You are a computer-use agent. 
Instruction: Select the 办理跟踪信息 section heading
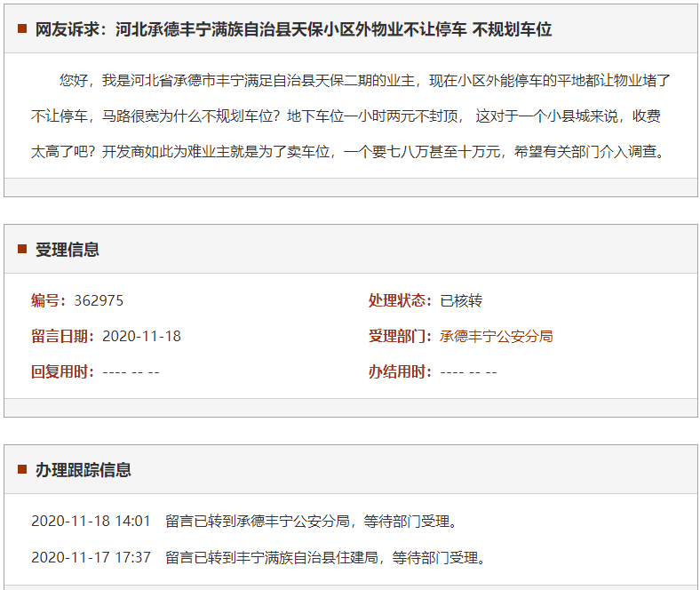tap(84, 470)
